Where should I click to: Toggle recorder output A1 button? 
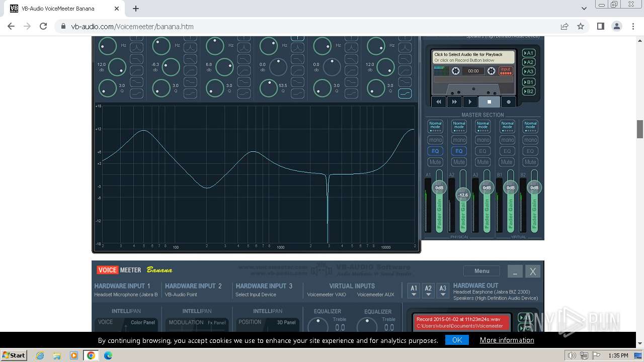(529, 53)
